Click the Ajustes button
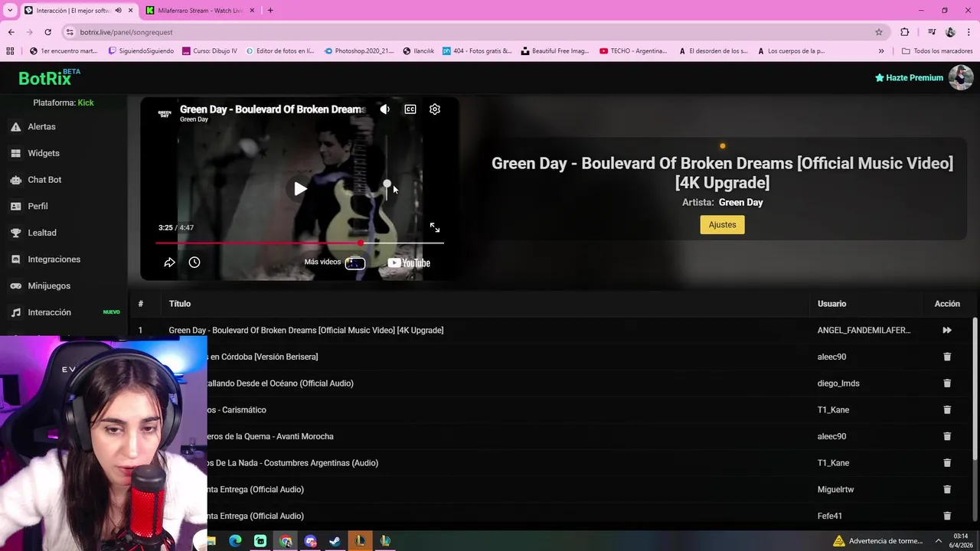980x551 pixels. 722,224
